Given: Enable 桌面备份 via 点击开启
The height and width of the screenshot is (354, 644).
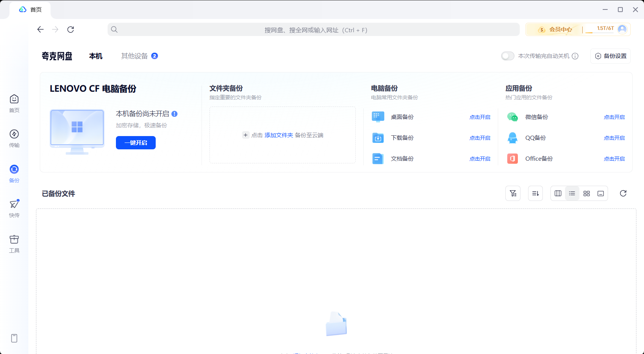Looking at the screenshot, I should click(x=480, y=117).
